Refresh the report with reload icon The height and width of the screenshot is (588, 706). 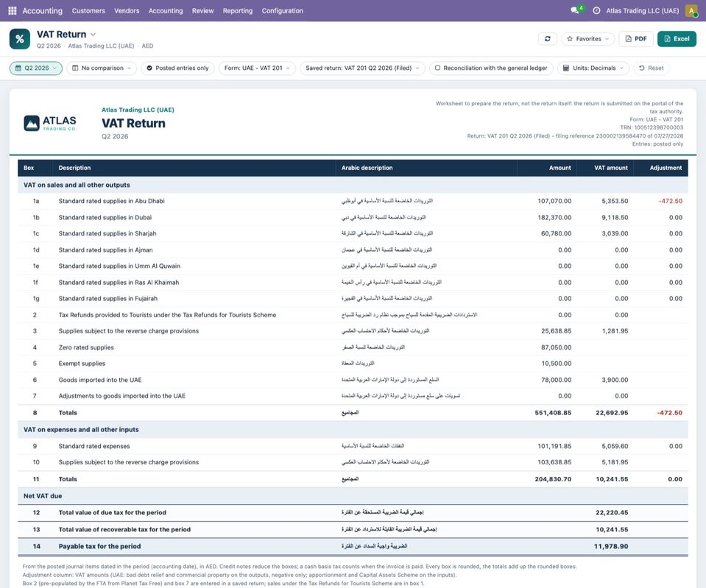point(548,39)
